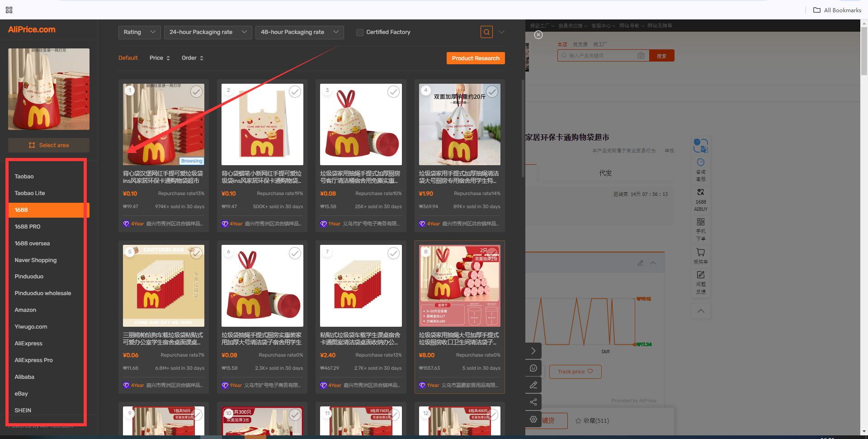Click the AliPrice share icon
This screenshot has width=868, height=439.
tap(533, 402)
